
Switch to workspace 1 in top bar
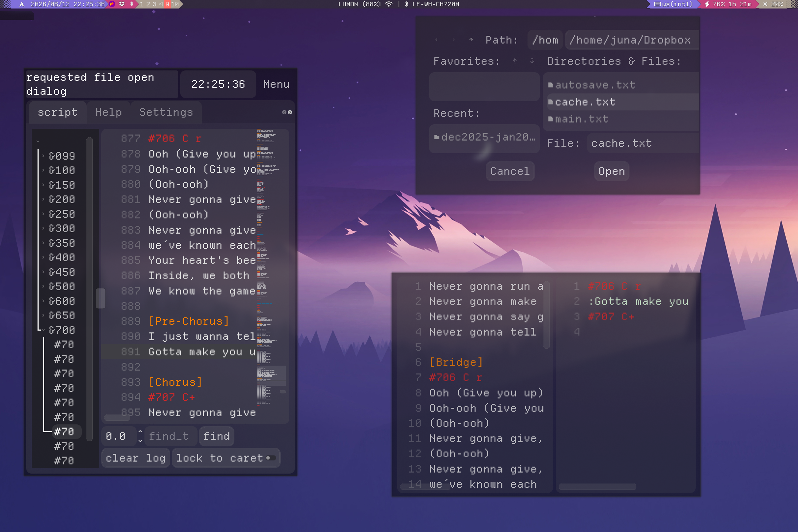(142, 4)
